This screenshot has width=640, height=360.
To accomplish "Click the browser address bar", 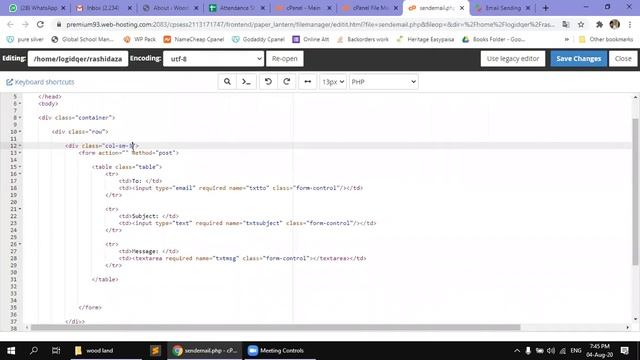I will pyautogui.click(x=310, y=24).
